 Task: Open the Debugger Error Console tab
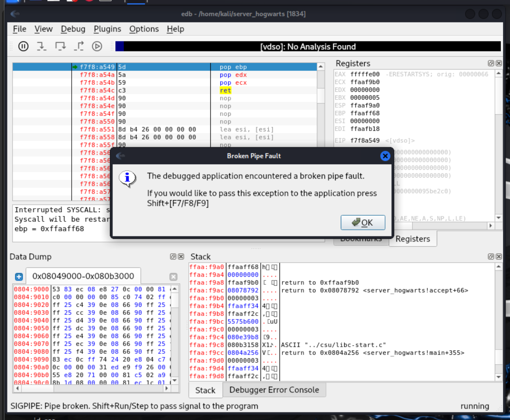tap(274, 390)
